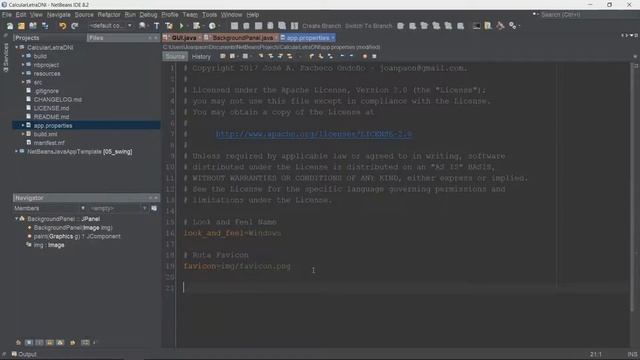Click the New Project toolbar icon
This screenshot has height=360, width=640.
(21, 26)
